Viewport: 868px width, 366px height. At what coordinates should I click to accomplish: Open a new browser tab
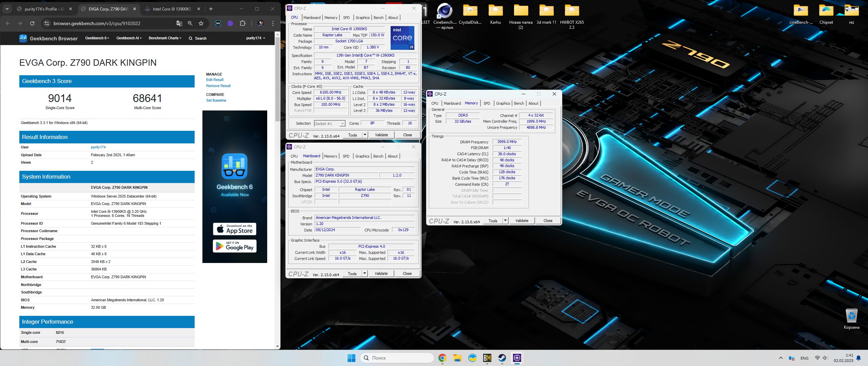tap(211, 9)
